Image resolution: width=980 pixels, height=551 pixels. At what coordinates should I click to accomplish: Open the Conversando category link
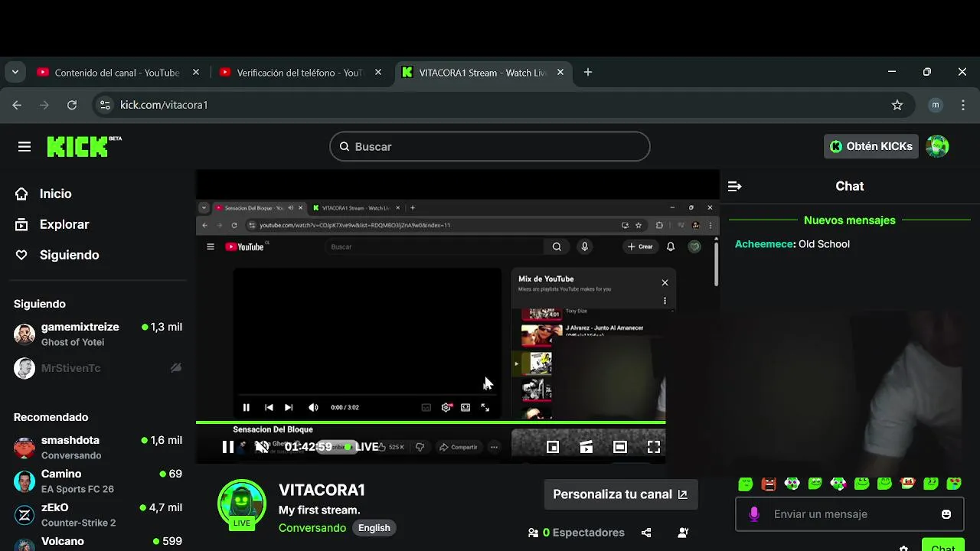[x=312, y=528]
